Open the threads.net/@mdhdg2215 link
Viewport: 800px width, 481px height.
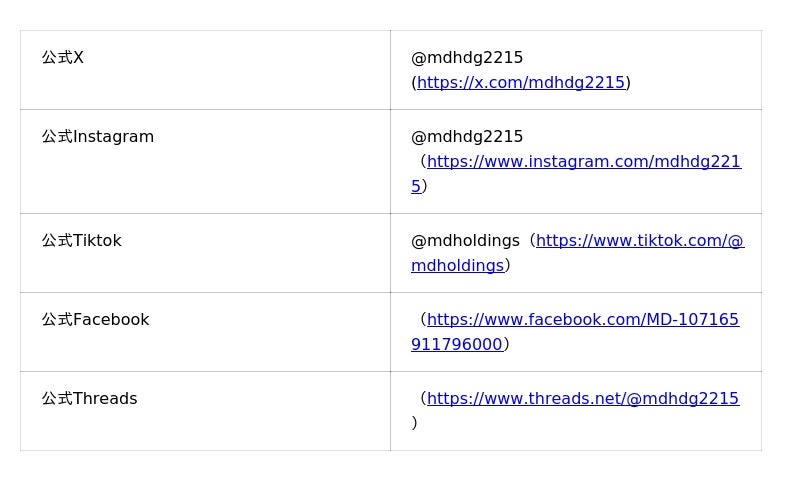[x=582, y=399]
